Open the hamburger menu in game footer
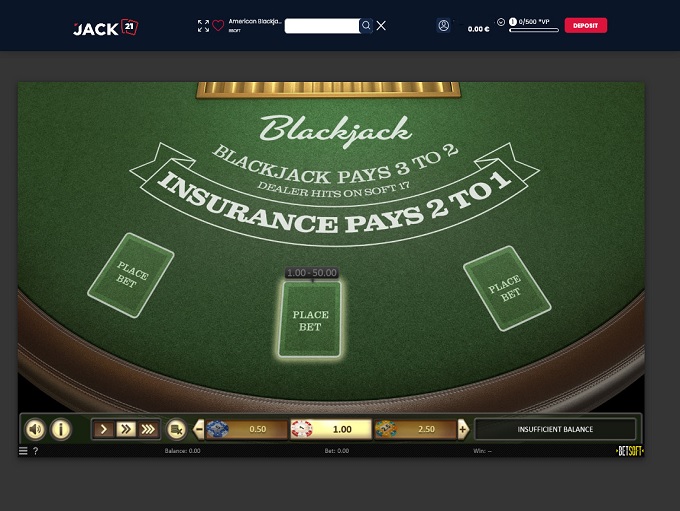The image size is (680, 511). click(23, 451)
